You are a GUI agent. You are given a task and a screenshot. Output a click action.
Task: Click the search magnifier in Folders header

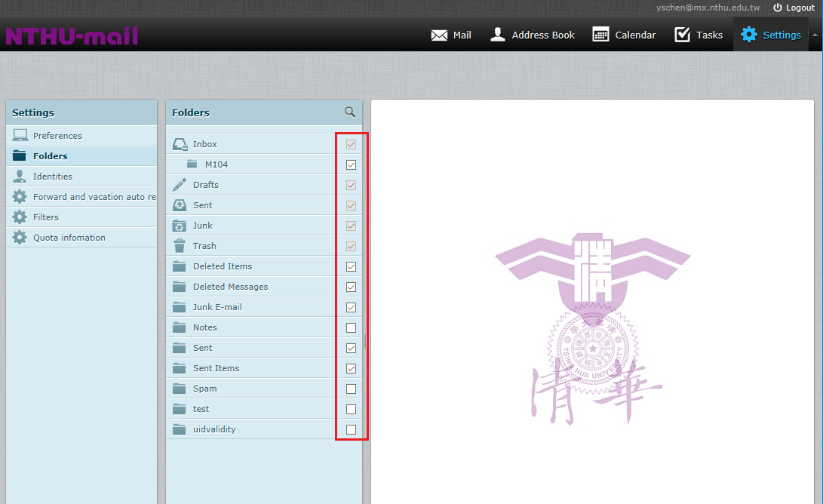350,112
